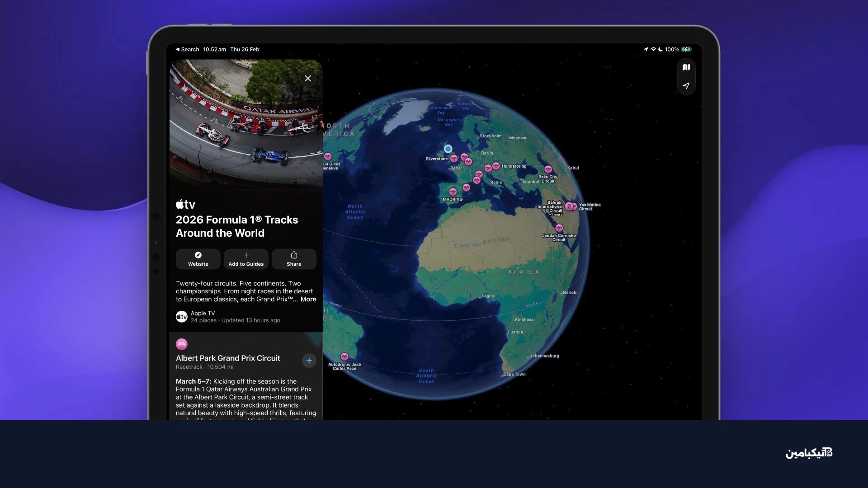Tap the Formula 1 guide cover photo
Viewport: 868px width, 488px height.
(245, 127)
